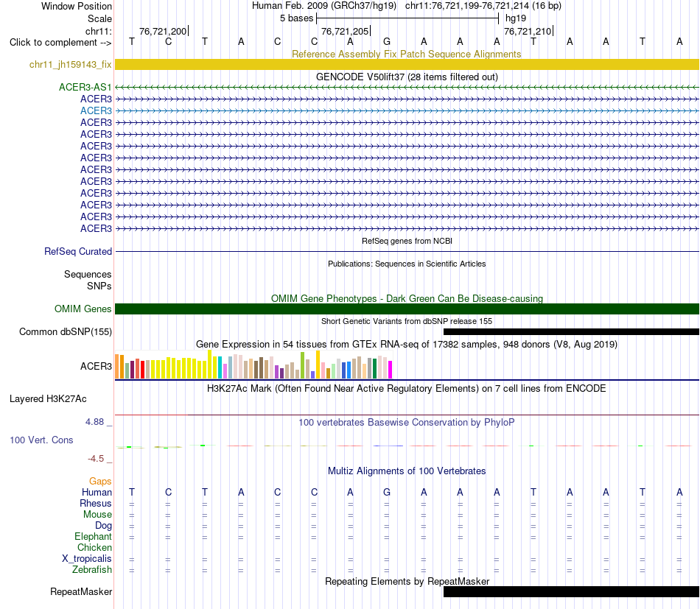The width and height of the screenshot is (700, 609).
Task: Open the OMIM Gene Phenotypes track title
Action: [407, 298]
